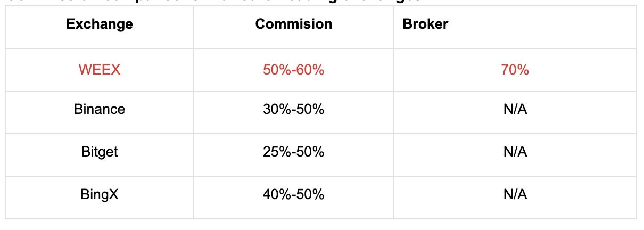Image resolution: width=644 pixels, height=230 pixels.
Task: Click the Exchange column header
Action: click(100, 24)
